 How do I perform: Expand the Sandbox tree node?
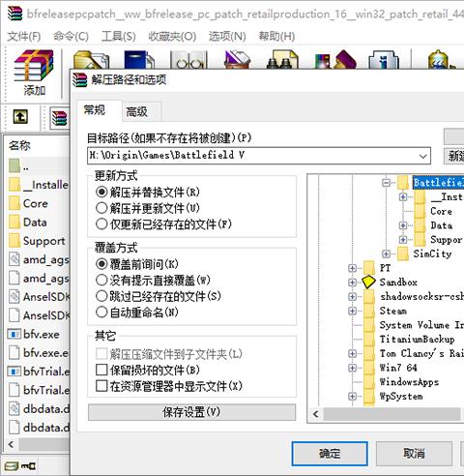click(352, 283)
